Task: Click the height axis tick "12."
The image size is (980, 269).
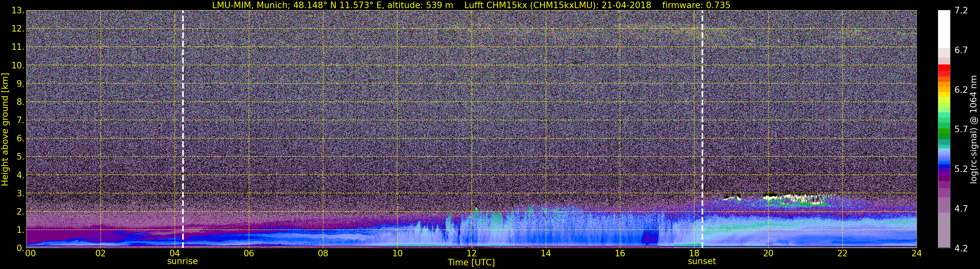Action: [18, 29]
